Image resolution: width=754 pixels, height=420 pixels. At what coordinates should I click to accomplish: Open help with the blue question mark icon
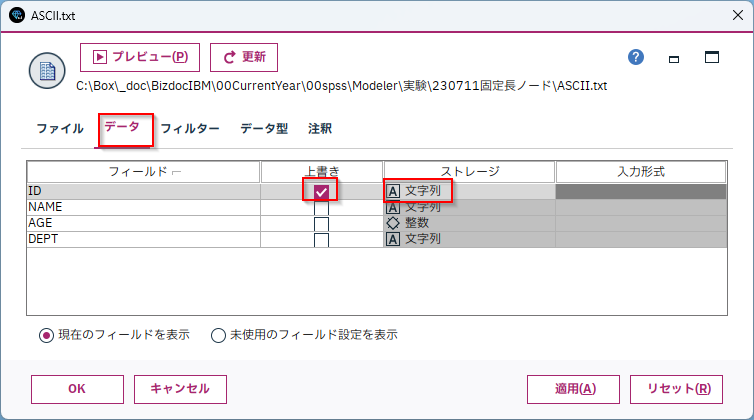click(636, 57)
